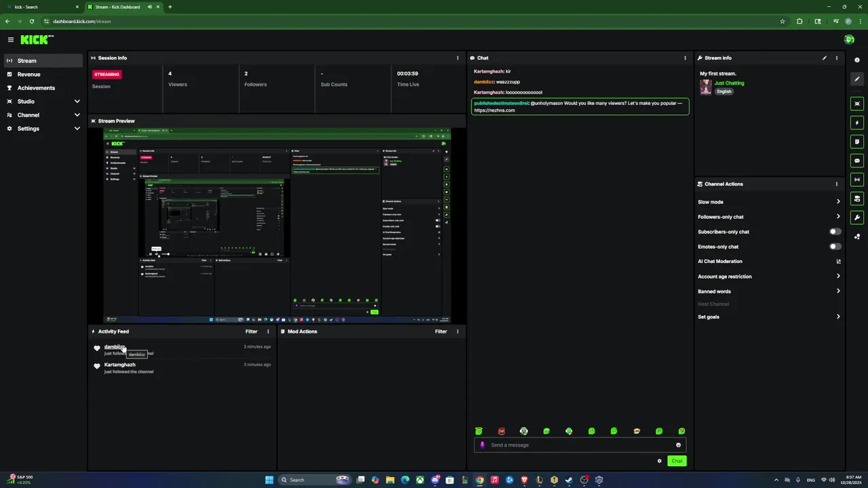
Task: Click the note icon in the right sidebar
Action: [x=857, y=142]
